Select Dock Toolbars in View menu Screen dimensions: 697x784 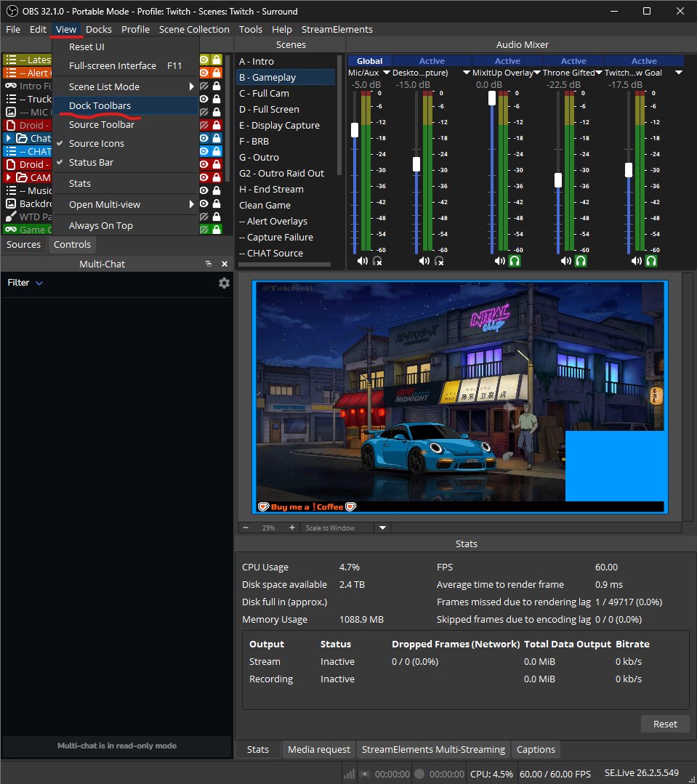pyautogui.click(x=126, y=105)
